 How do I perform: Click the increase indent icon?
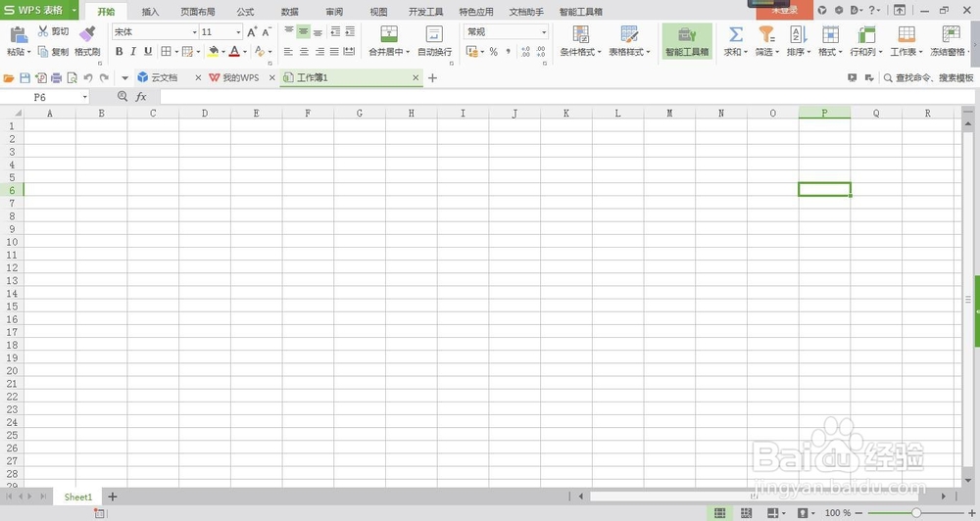350,31
